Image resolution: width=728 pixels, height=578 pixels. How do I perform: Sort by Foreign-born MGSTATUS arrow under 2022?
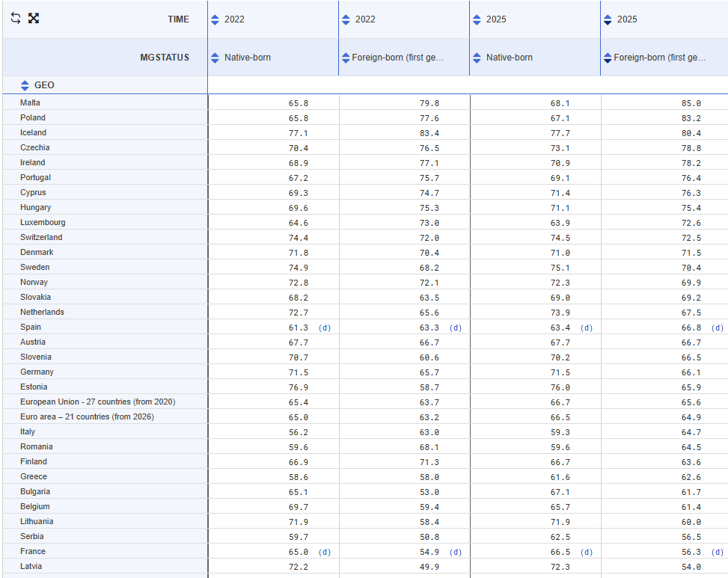(x=346, y=58)
